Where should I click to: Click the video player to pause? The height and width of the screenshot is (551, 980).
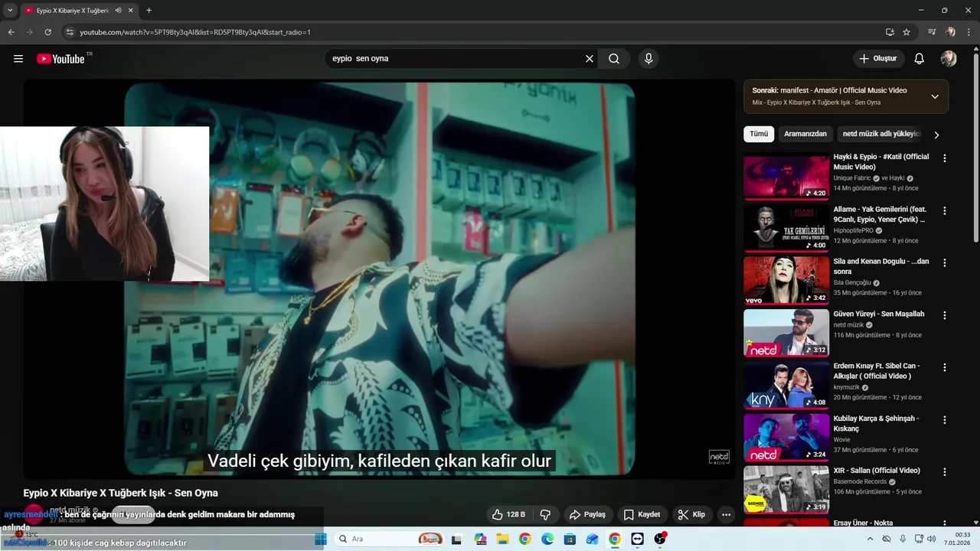379,279
